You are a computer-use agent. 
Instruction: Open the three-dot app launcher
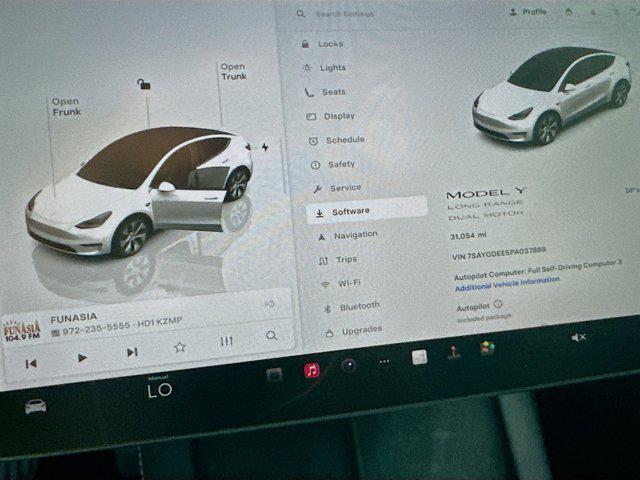pos(384,361)
